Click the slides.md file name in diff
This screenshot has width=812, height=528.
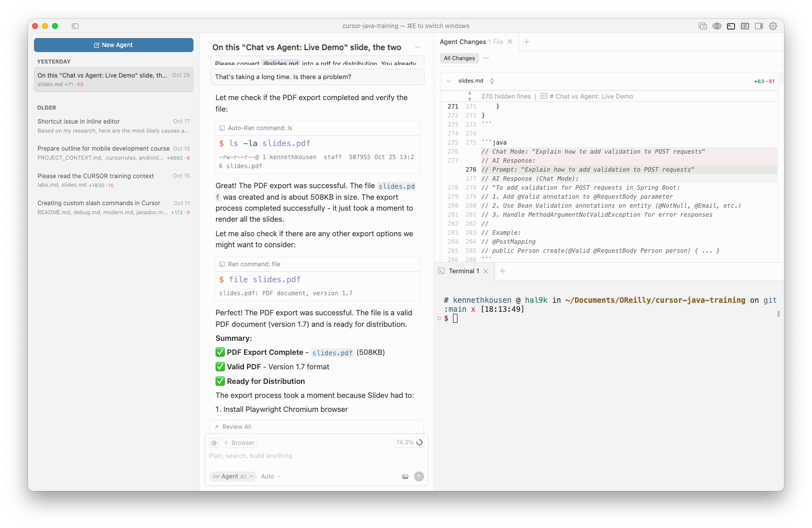[x=470, y=81]
